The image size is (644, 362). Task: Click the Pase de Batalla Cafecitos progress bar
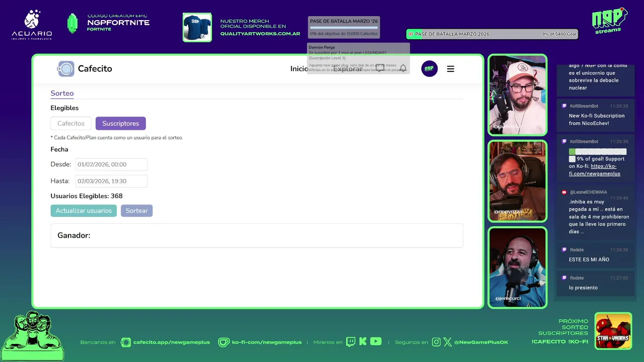(344, 28)
